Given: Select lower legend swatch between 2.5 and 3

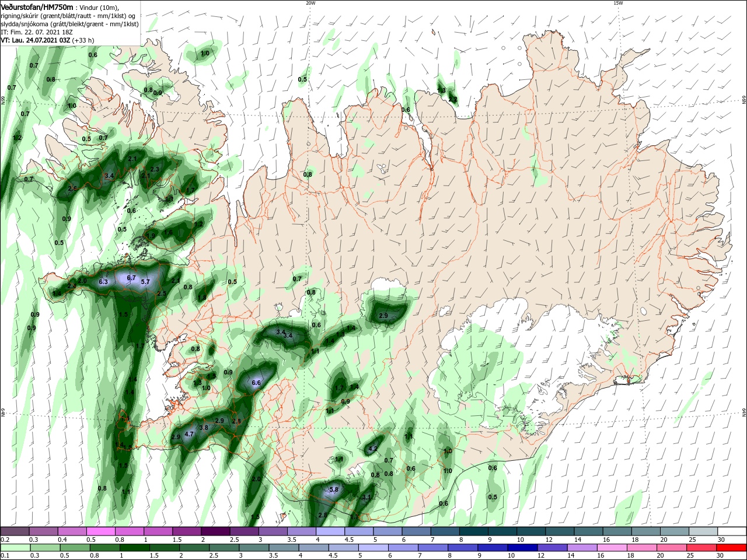Looking at the screenshot, I should coord(225,547).
